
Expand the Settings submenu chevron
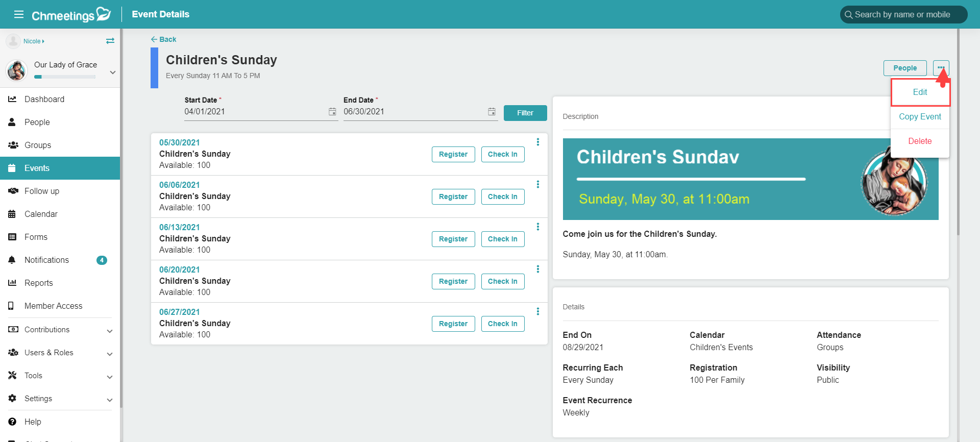(110, 400)
